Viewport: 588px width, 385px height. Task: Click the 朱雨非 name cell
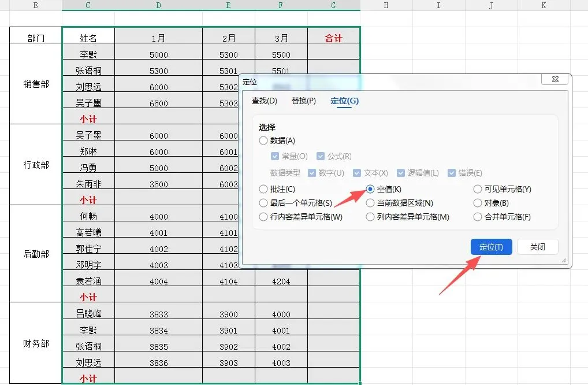pos(88,181)
